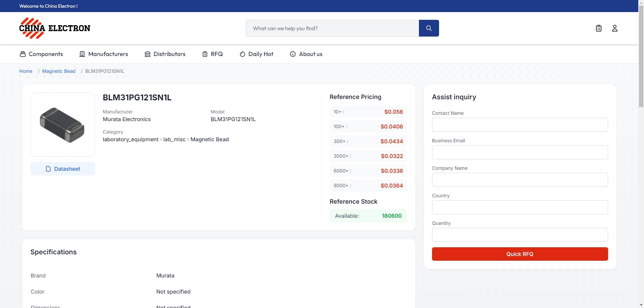Image resolution: width=644 pixels, height=308 pixels.
Task: Click the product thumbnail image
Action: 63,124
